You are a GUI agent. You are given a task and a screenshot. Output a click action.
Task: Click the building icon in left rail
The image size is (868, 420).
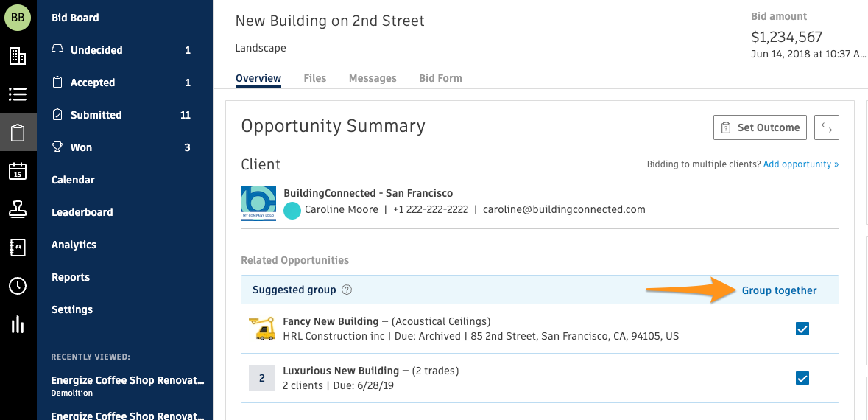(x=18, y=56)
